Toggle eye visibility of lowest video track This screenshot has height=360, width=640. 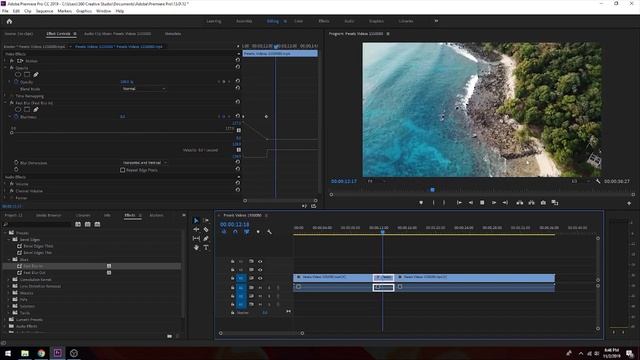tap(260, 278)
